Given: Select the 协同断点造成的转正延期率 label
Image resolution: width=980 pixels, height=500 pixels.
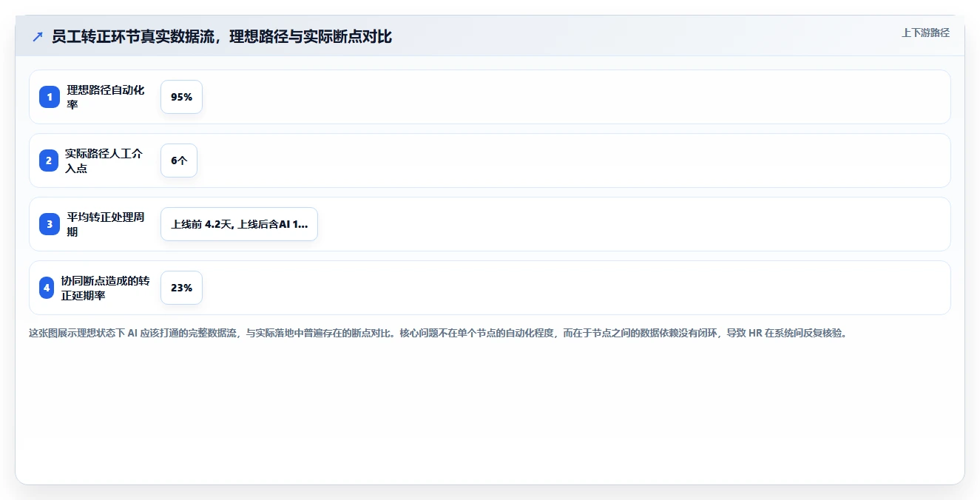Looking at the screenshot, I should tap(106, 288).
